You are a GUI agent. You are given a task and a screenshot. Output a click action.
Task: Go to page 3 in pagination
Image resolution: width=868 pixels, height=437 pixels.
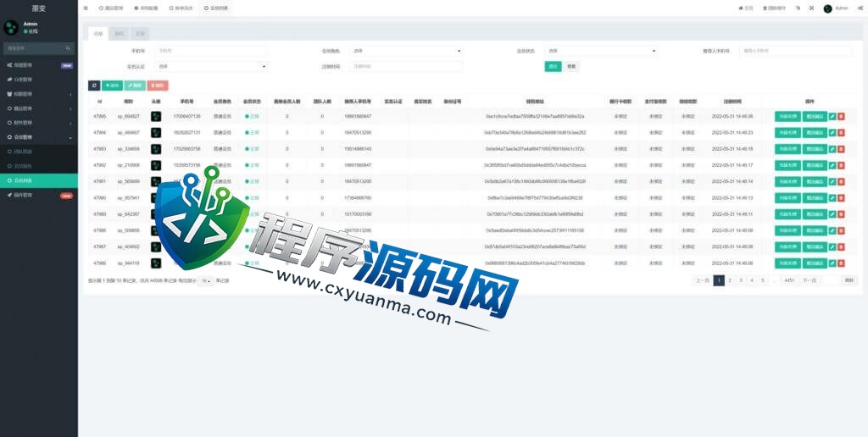741,280
